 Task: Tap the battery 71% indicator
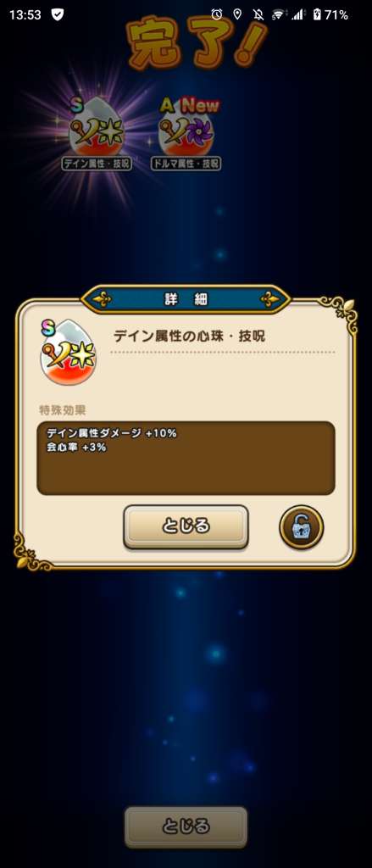click(x=330, y=15)
